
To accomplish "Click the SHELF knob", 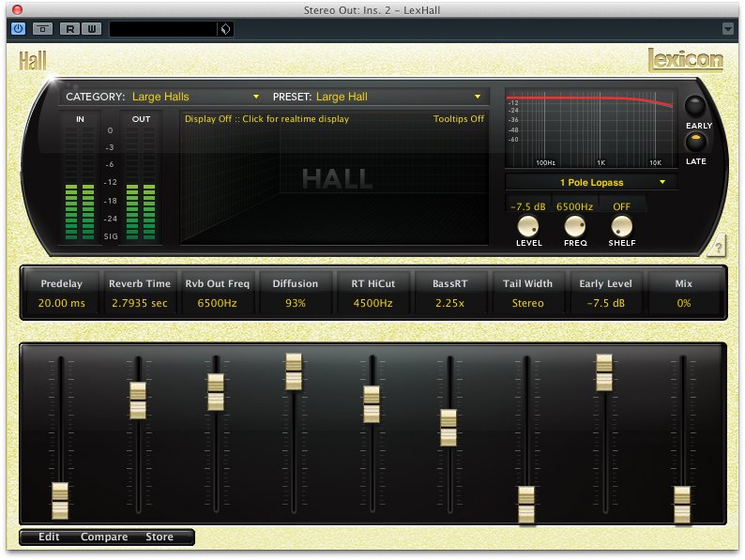I will tap(621, 226).
